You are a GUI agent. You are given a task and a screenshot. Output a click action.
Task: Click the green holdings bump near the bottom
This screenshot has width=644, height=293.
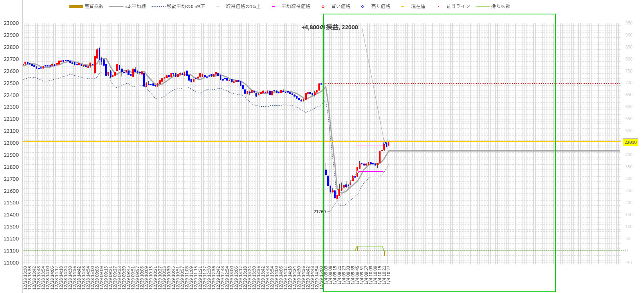click(369, 246)
